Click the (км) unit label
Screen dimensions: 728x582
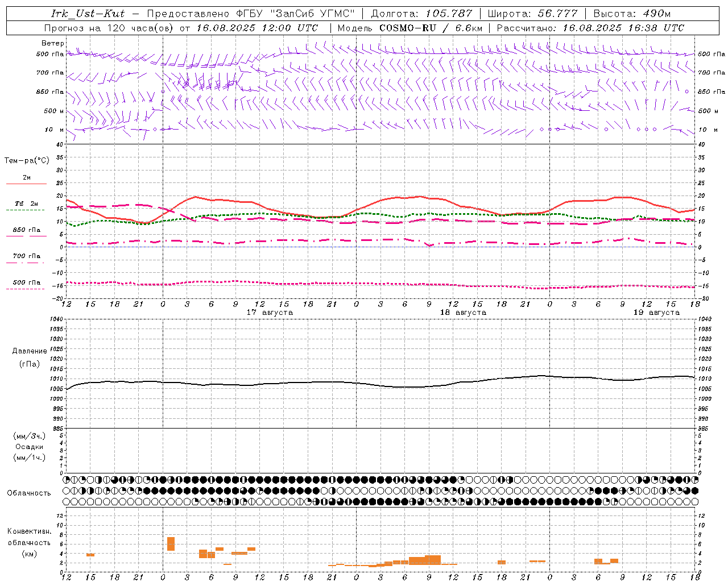(30, 554)
